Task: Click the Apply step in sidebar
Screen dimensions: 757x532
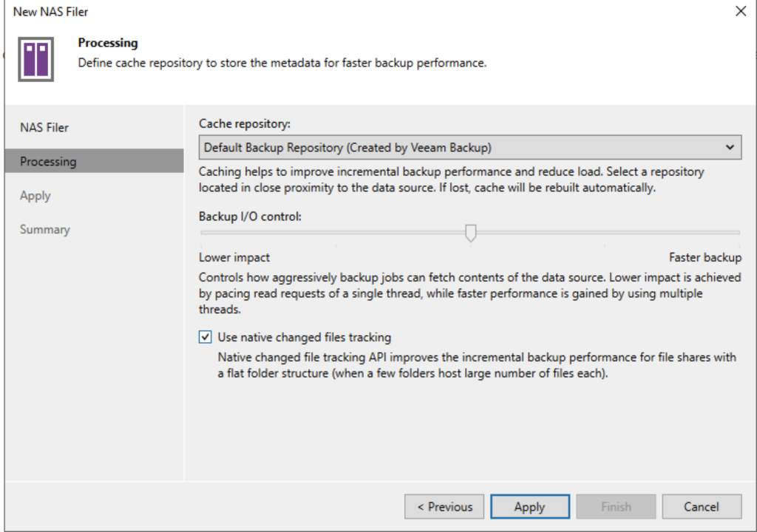Action: click(35, 196)
